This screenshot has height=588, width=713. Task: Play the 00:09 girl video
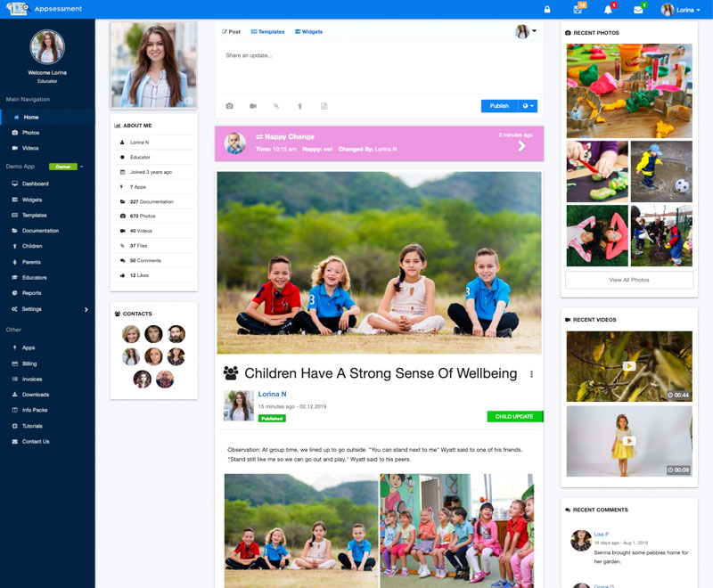[x=629, y=441]
